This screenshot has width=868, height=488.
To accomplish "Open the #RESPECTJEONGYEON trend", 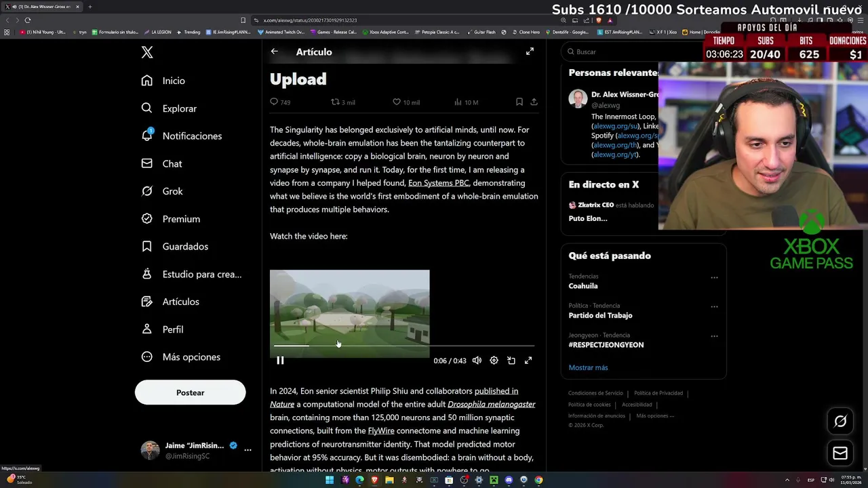I will (x=606, y=345).
